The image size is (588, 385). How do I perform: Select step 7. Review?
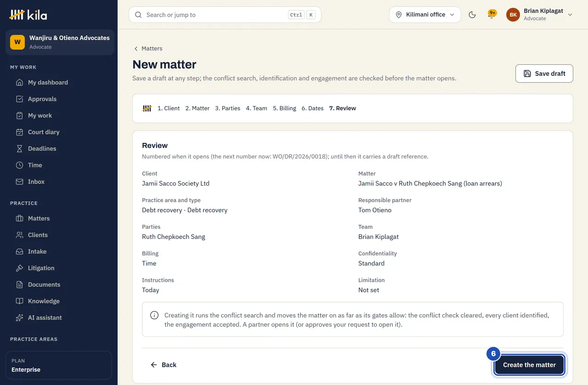click(343, 108)
